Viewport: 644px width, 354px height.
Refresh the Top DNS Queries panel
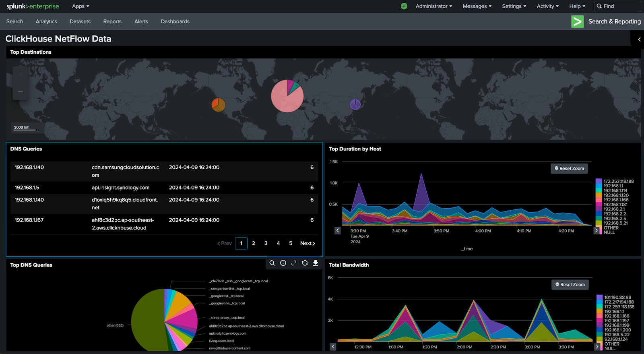(305, 263)
